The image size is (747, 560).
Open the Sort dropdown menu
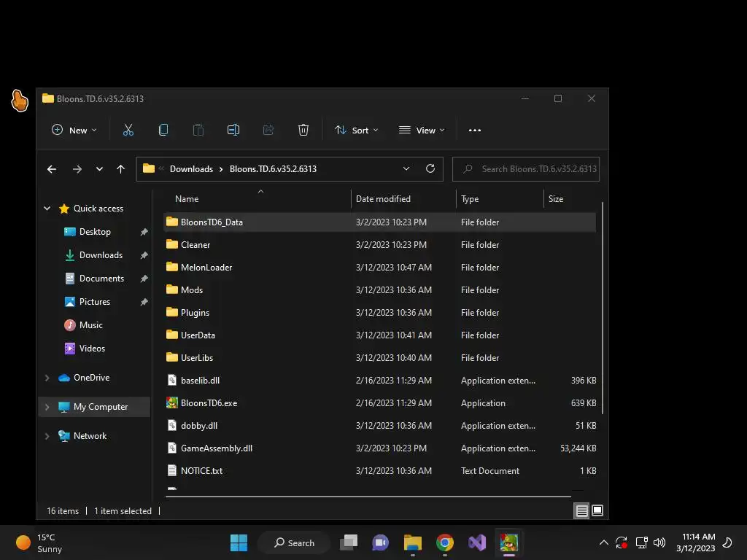pyautogui.click(x=356, y=130)
